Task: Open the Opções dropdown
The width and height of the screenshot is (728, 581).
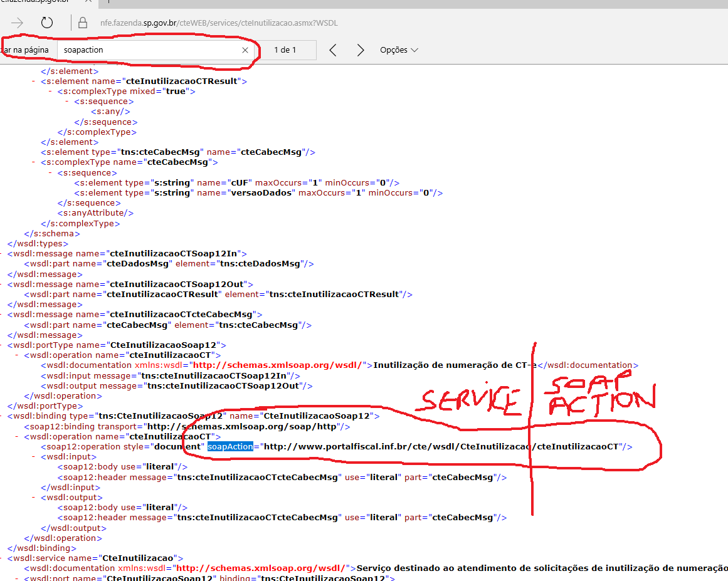Action: click(399, 50)
